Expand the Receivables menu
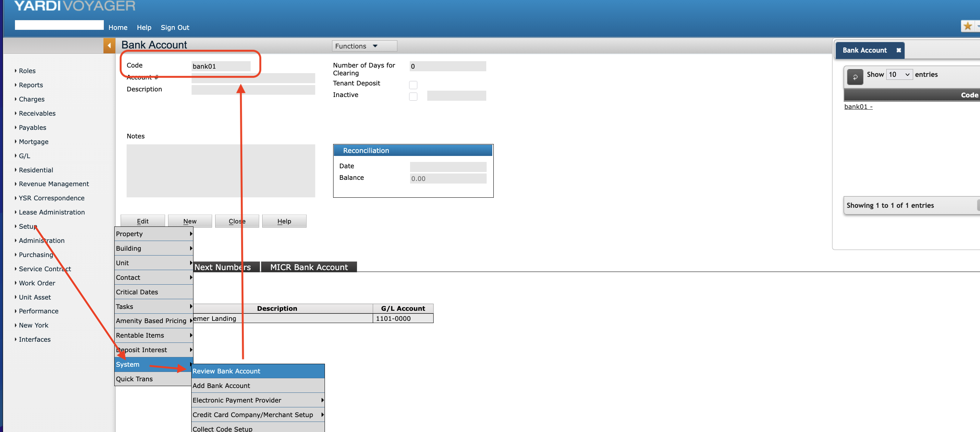This screenshot has height=432, width=980. [x=37, y=113]
